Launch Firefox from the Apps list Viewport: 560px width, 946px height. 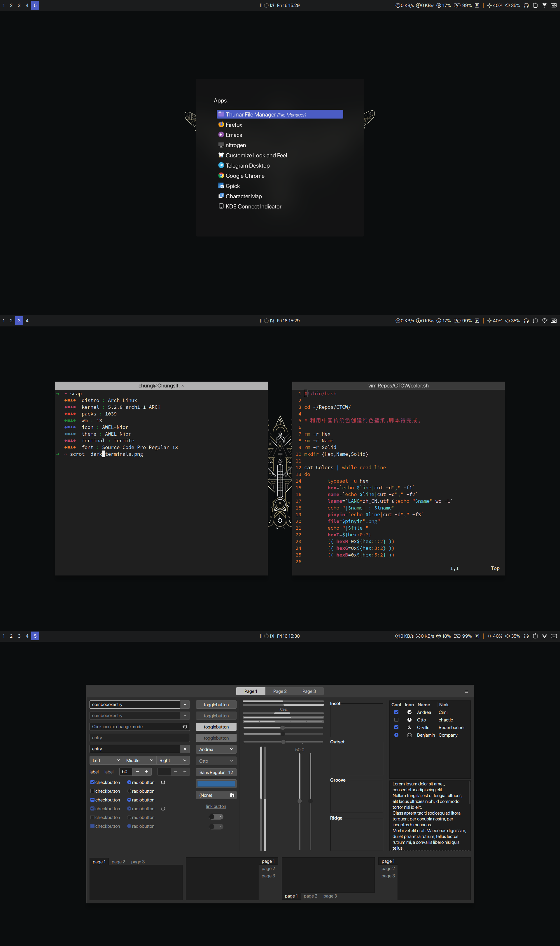point(234,125)
